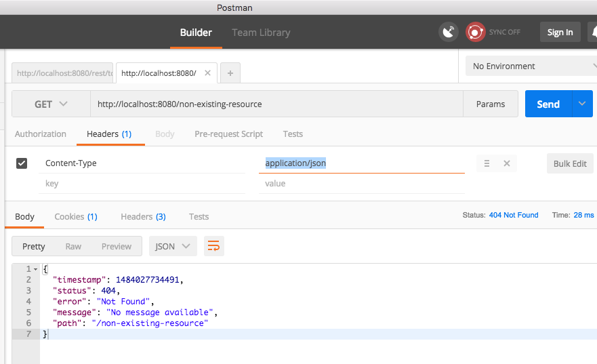Delete the Content-Type header row
This screenshot has height=364, width=597.
pyautogui.click(x=507, y=163)
